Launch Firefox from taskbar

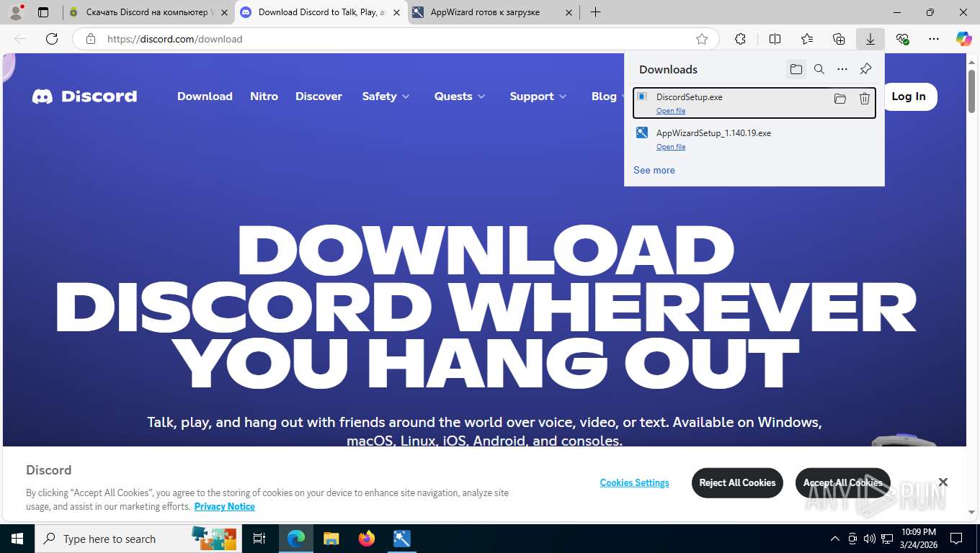coord(367,539)
